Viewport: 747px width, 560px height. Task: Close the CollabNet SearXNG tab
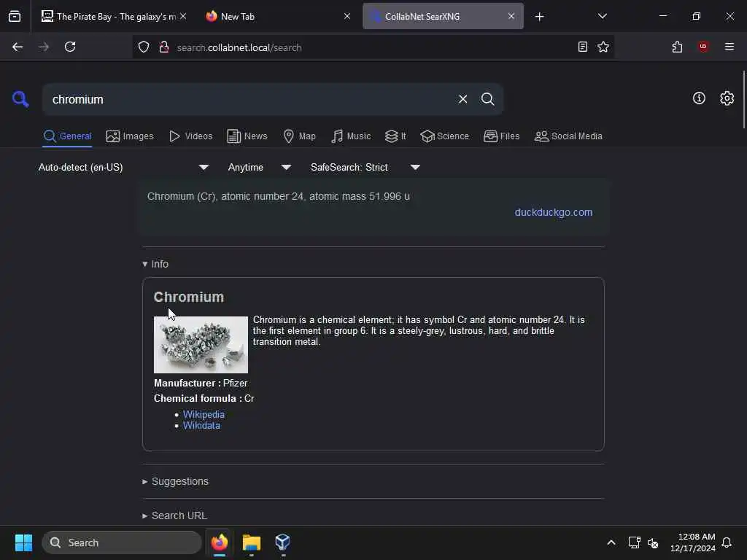(x=511, y=16)
